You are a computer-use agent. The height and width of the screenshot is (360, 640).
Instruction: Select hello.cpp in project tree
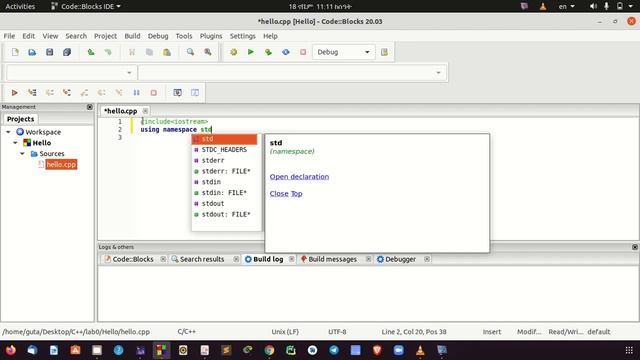[x=61, y=164]
